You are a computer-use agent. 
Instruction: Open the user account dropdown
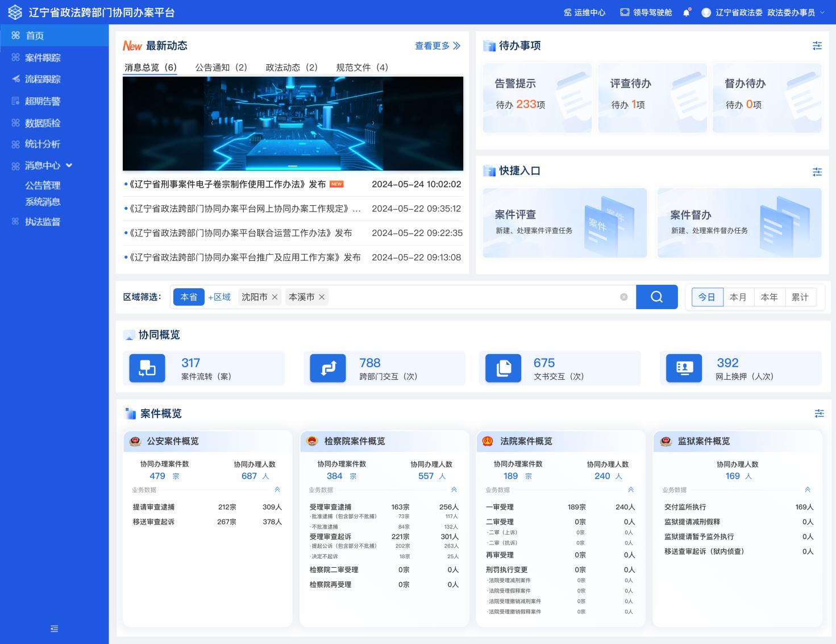coord(763,13)
